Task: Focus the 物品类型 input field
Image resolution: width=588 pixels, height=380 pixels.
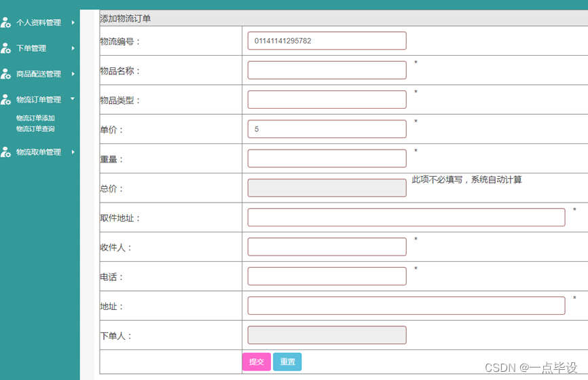Action: click(x=327, y=99)
